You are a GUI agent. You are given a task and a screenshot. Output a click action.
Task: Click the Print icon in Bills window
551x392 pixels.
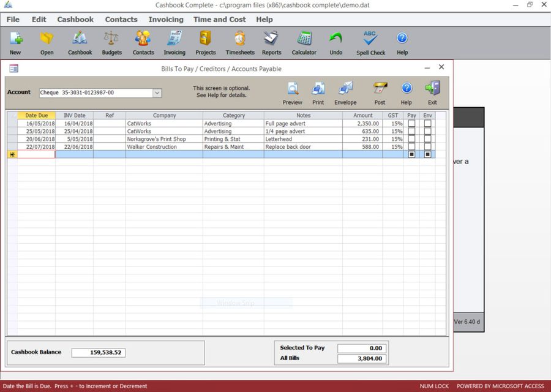point(318,89)
